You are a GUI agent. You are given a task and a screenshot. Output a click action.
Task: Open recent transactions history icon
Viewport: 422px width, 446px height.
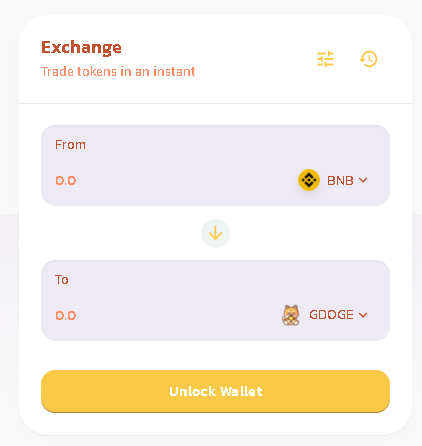[x=368, y=59]
